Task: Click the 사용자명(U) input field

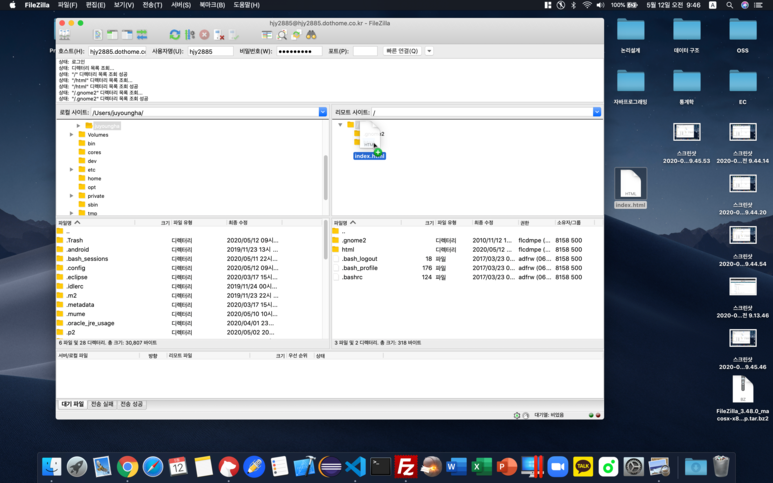Action: [x=211, y=51]
